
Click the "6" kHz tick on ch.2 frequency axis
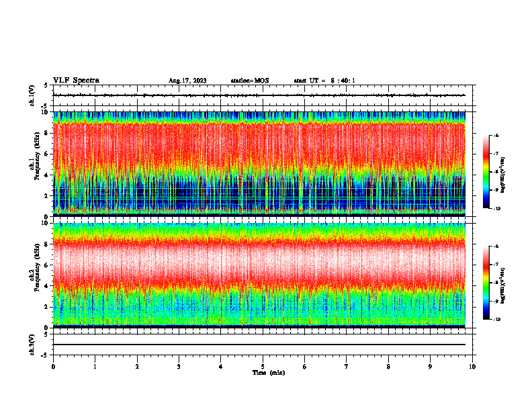point(47,265)
